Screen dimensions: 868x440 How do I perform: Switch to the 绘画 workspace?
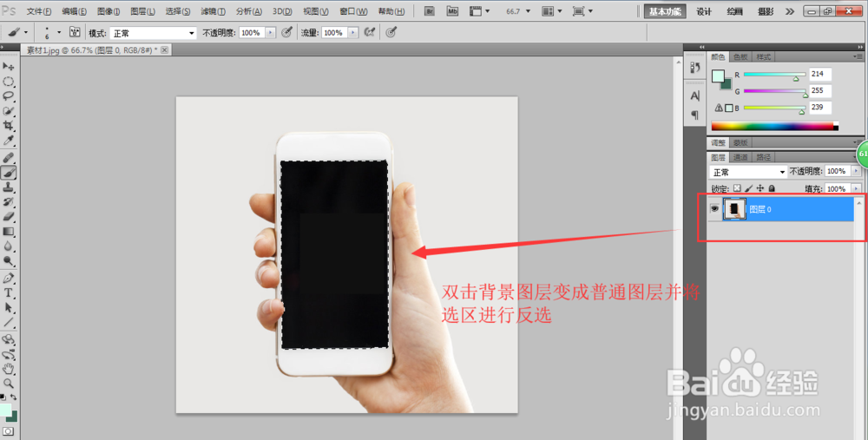[x=735, y=11]
